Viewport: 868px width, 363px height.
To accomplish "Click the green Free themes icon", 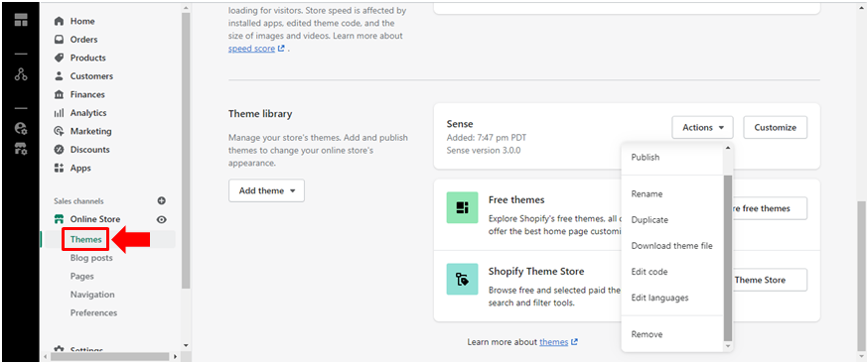I will point(462,207).
